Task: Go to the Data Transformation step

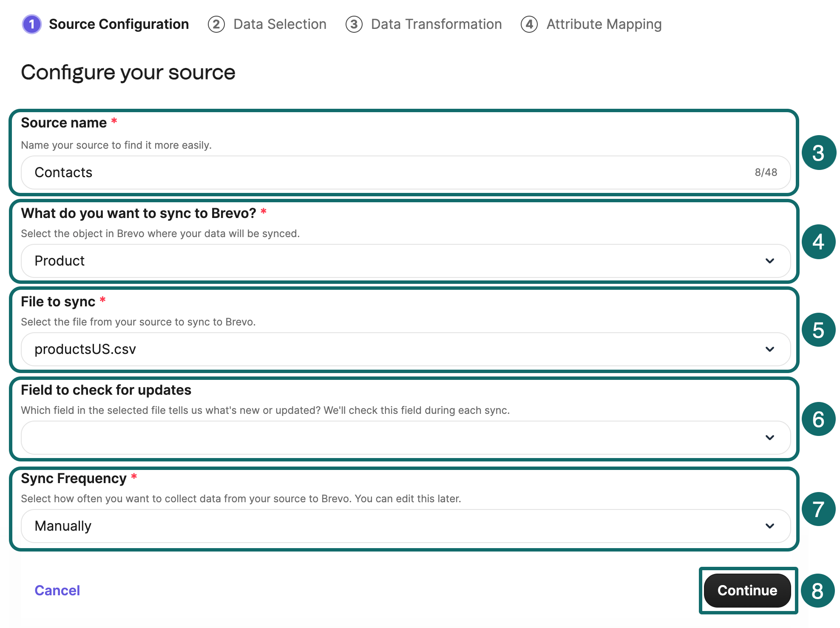Action: pyautogui.click(x=436, y=24)
